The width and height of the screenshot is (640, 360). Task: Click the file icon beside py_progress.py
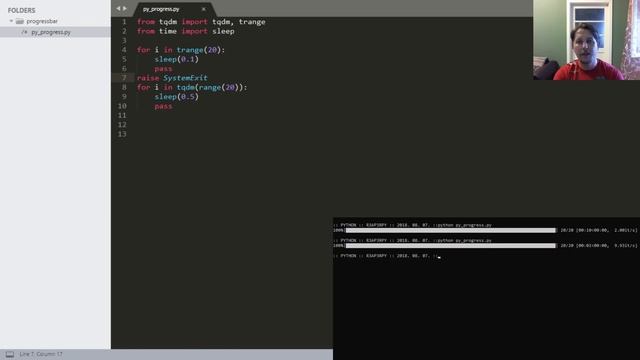tap(24, 32)
